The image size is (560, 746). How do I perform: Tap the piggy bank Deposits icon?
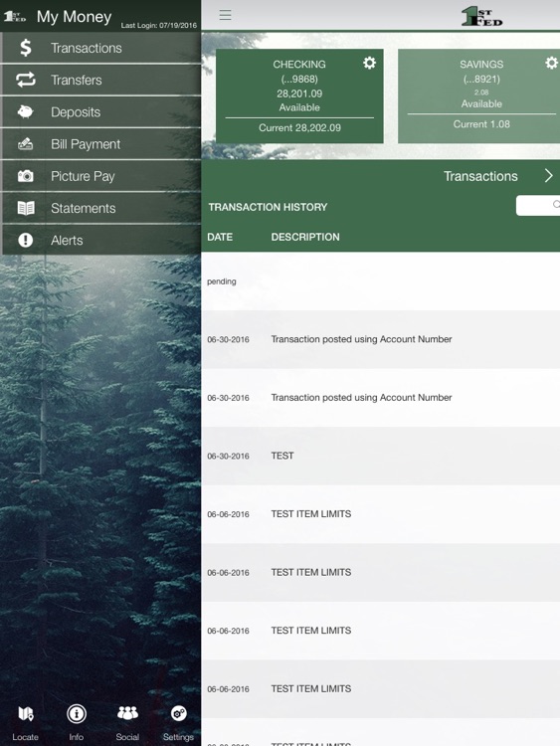pyautogui.click(x=26, y=111)
